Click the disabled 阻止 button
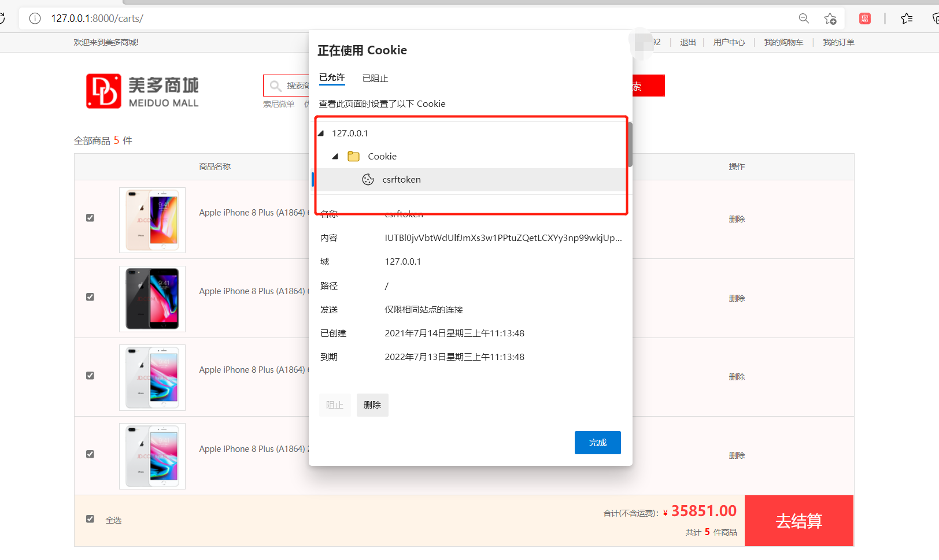Viewport: 939px width, 560px height. (x=335, y=405)
